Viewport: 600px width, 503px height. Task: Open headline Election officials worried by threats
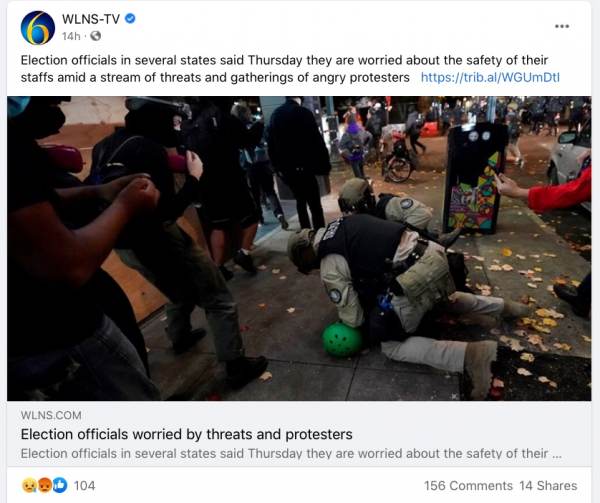(x=186, y=434)
